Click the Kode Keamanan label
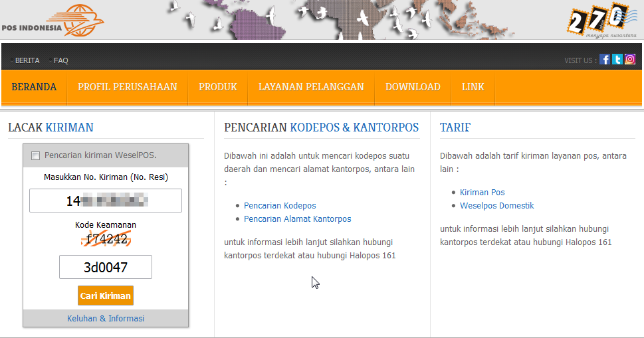 (x=106, y=225)
